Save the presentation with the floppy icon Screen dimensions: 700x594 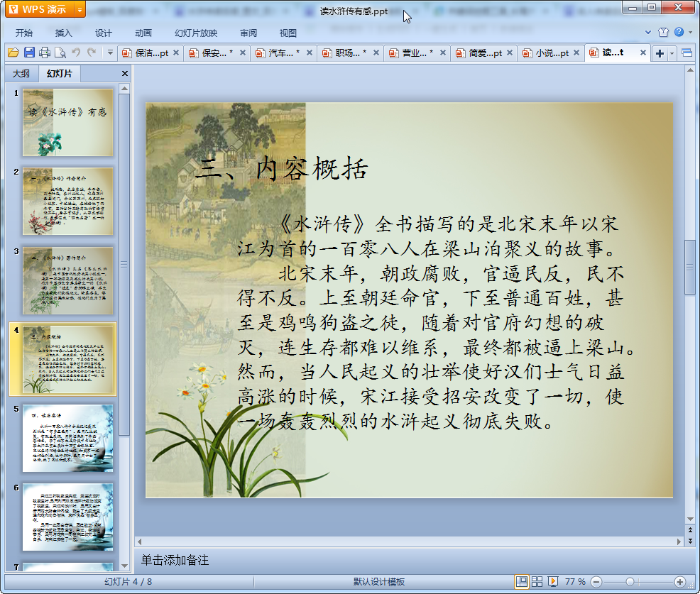point(30,53)
